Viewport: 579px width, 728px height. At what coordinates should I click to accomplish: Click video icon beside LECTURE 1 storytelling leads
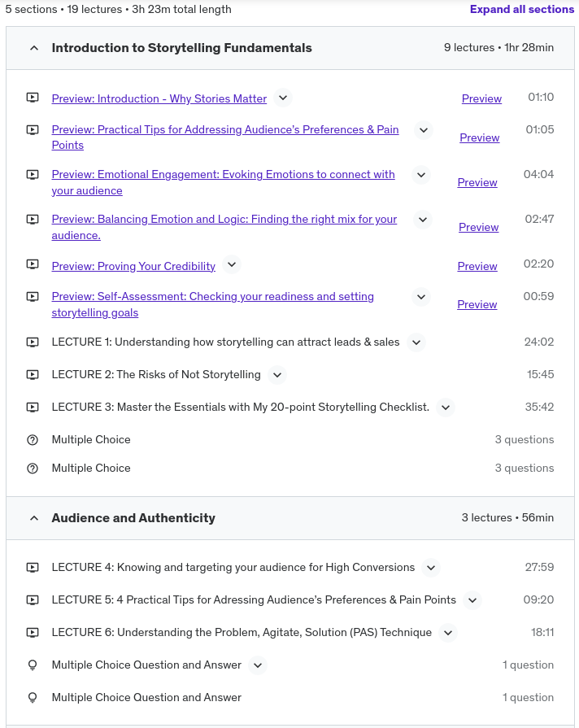pos(33,342)
